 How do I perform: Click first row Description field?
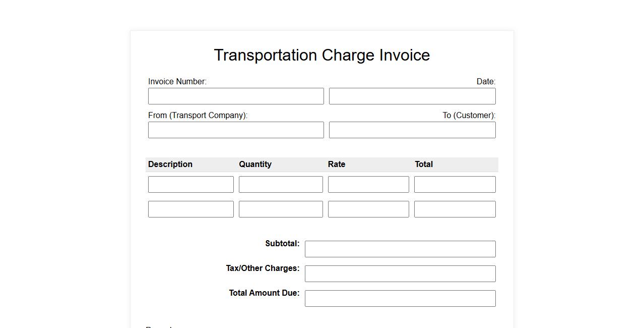[191, 185]
